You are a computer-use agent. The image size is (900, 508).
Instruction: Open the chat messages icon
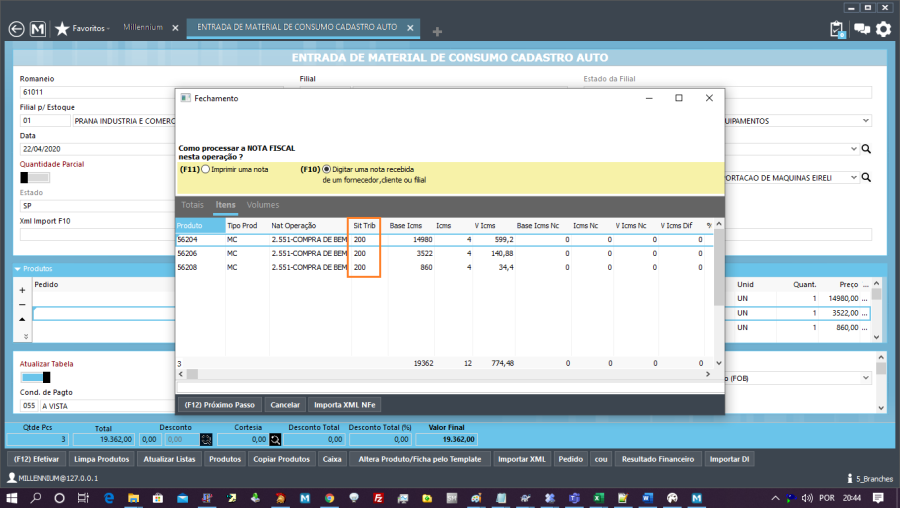click(861, 29)
